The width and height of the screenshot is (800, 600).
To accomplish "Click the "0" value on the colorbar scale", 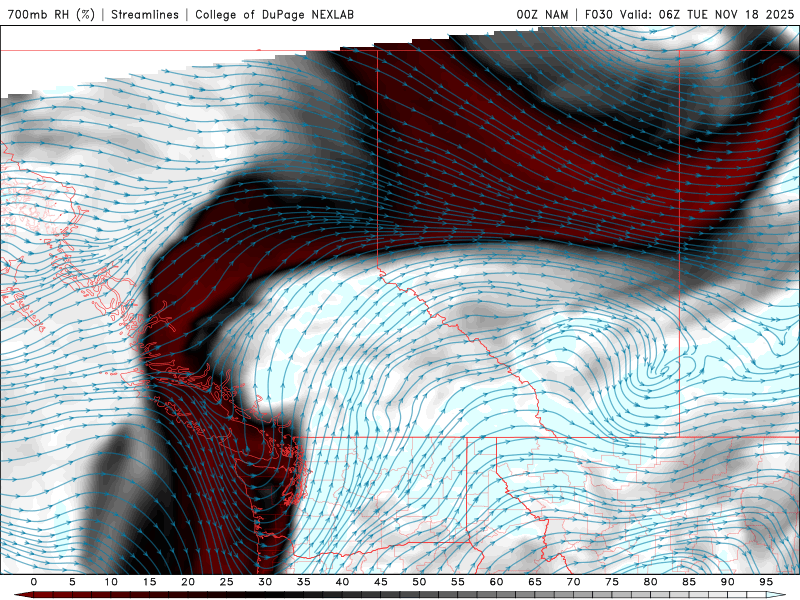I will (34, 582).
